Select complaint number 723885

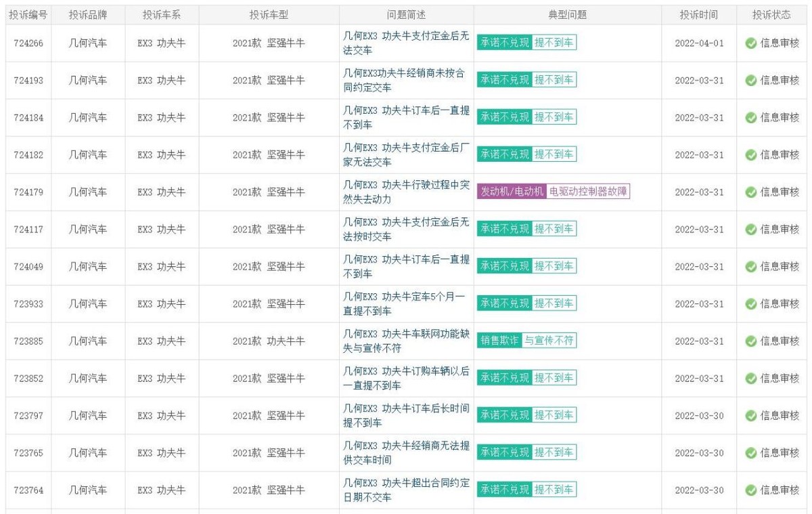point(28,341)
